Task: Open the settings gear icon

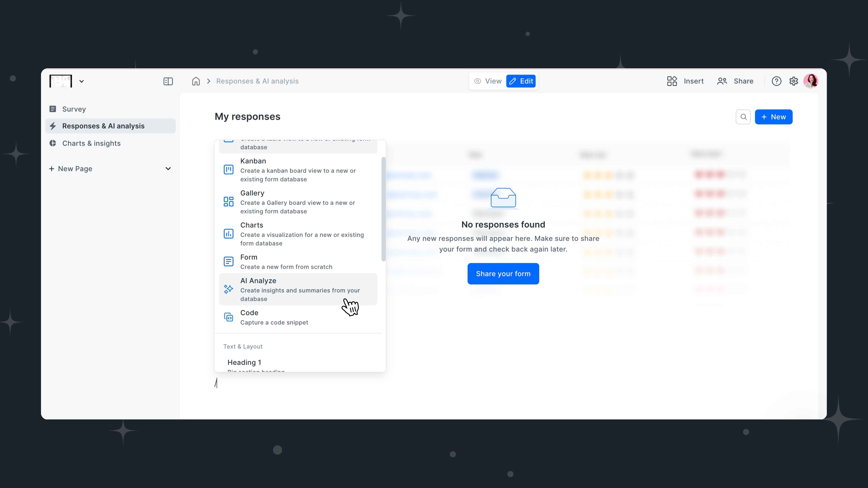Action: click(x=794, y=81)
